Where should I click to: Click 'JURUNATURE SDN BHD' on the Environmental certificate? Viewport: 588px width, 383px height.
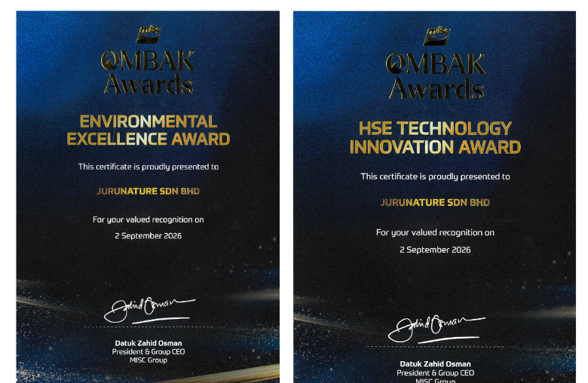tap(148, 191)
